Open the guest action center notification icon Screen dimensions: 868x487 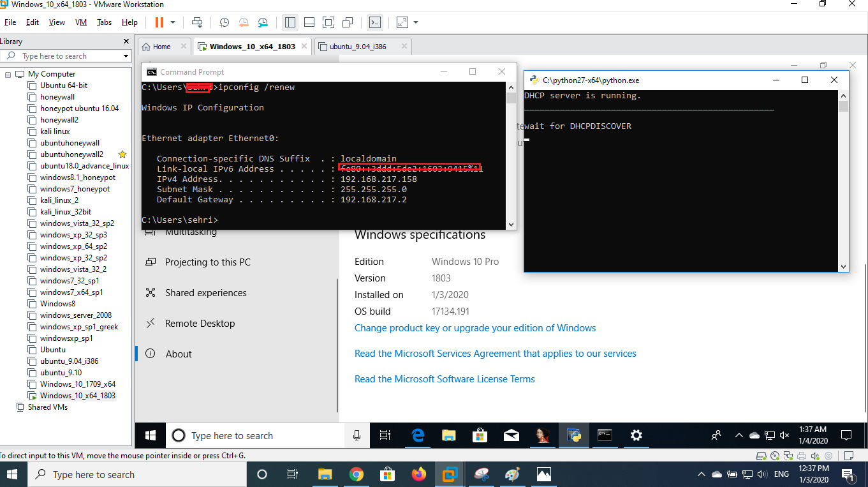point(846,435)
